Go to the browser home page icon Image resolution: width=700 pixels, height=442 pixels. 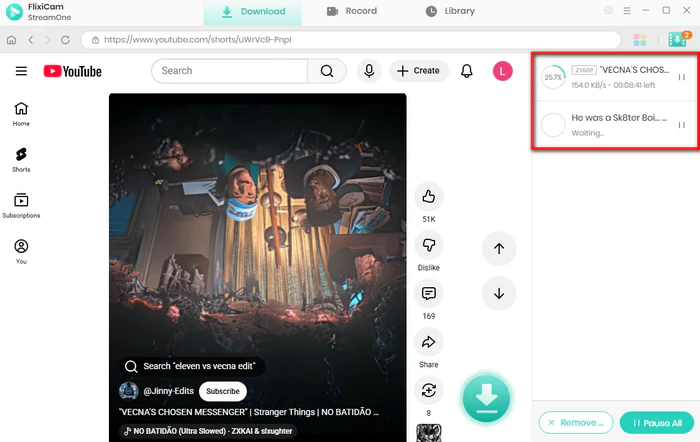click(11, 40)
